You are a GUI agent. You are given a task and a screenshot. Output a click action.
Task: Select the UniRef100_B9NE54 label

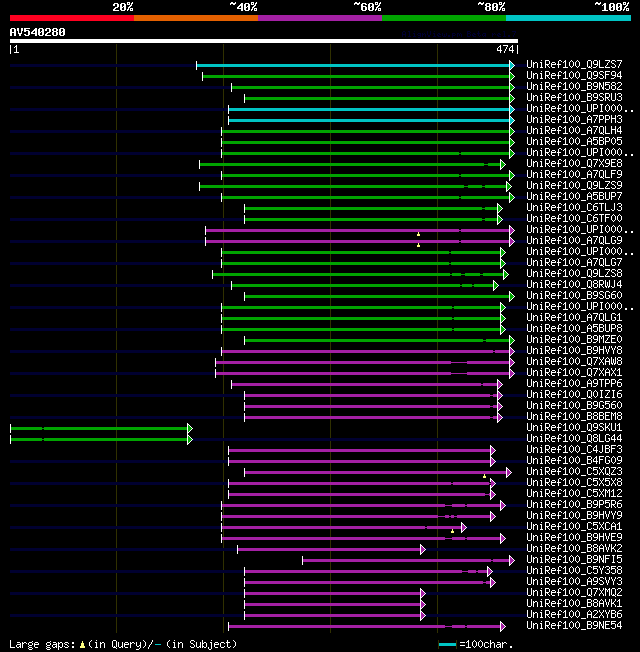pyautogui.click(x=574, y=626)
